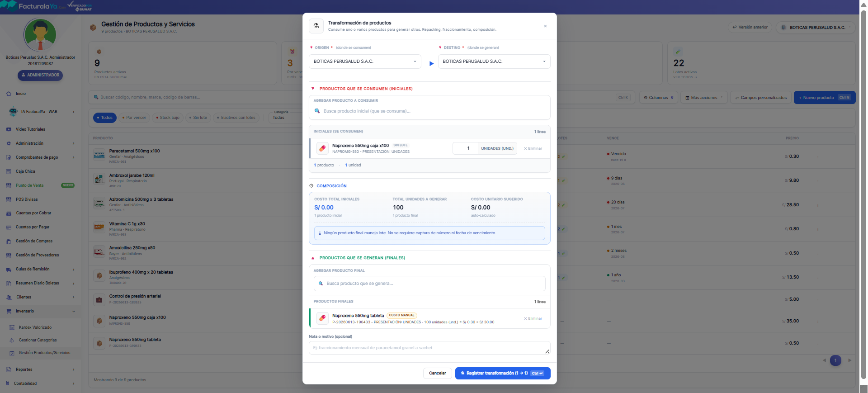Screen dimensions: 868x393
Task: Remove Naproxeno 550mg caja x100 from iniciales
Action: pyautogui.click(x=533, y=148)
